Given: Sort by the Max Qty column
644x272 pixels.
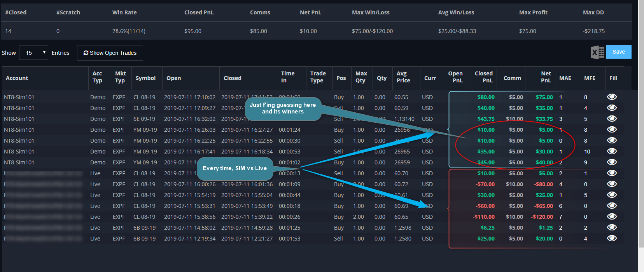Looking at the screenshot, I should [362, 78].
